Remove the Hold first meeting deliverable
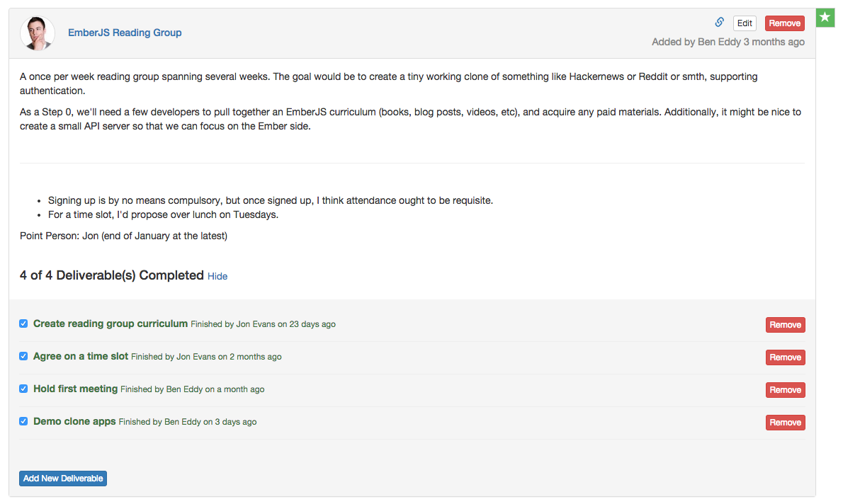The height and width of the screenshot is (504, 843). 785,390
